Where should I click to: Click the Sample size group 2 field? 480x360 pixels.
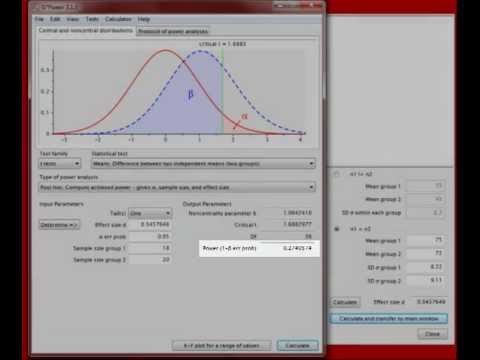point(150,259)
